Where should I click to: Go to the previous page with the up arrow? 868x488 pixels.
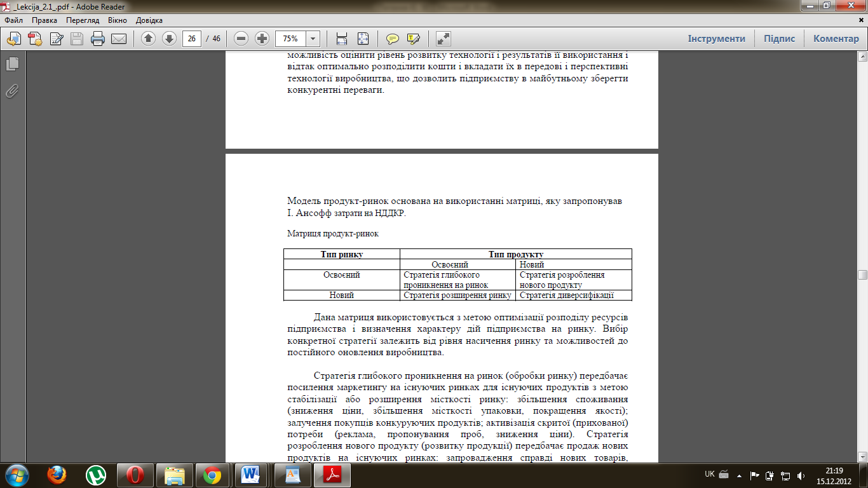pos(148,39)
